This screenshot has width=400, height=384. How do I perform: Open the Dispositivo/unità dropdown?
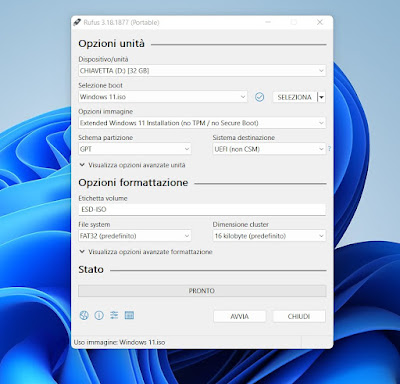point(202,71)
